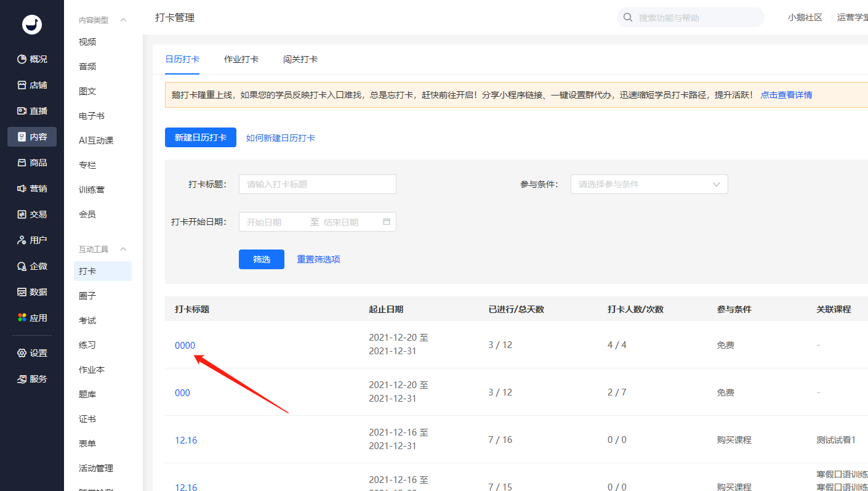
Task: Click 打卡人数/次数 column header
Action: 635,309
